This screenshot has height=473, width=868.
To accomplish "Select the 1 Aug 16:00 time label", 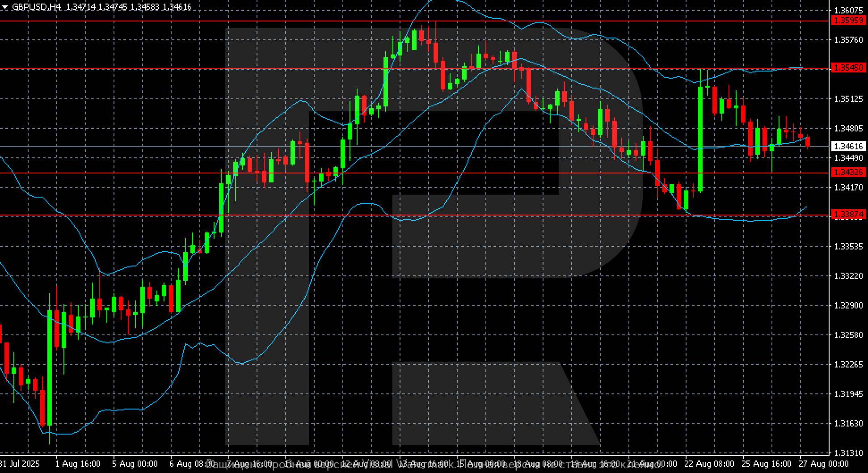I will 78,464.
